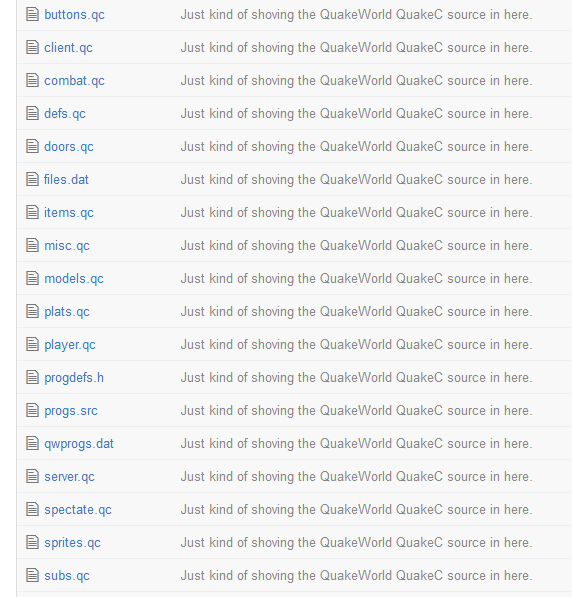Open spectate.qc file link
The image size is (572, 597).
coord(78,509)
